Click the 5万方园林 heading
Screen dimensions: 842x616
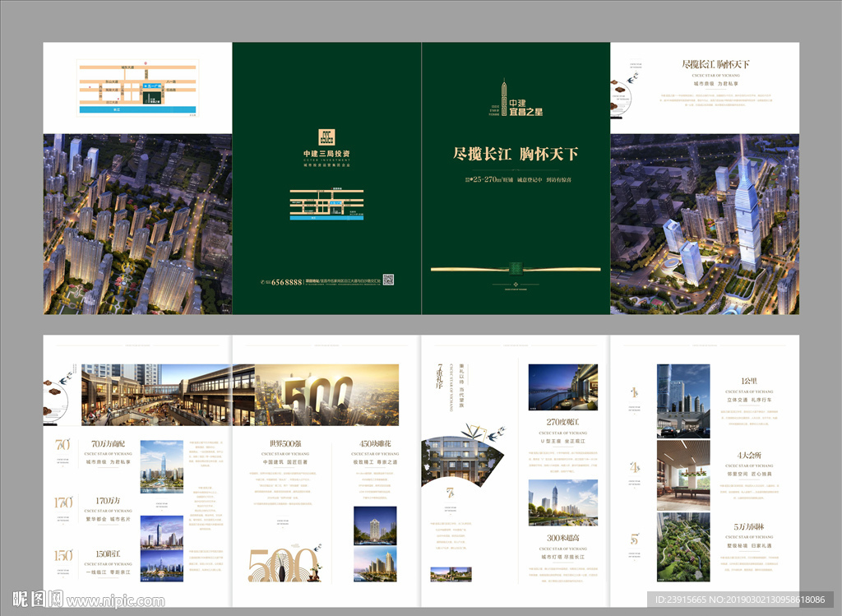[x=749, y=527]
